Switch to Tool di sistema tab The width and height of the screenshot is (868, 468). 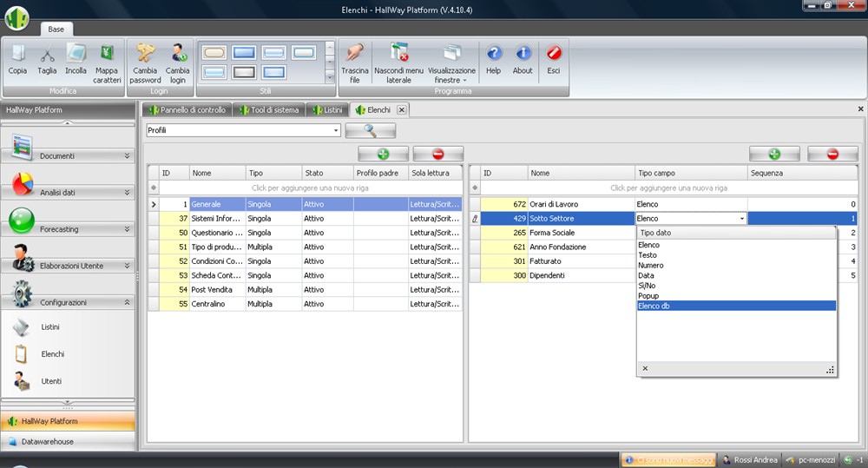coord(269,110)
